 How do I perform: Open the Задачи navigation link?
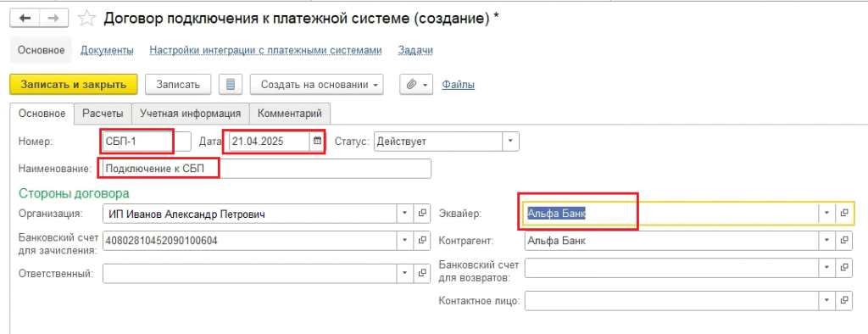(x=415, y=50)
